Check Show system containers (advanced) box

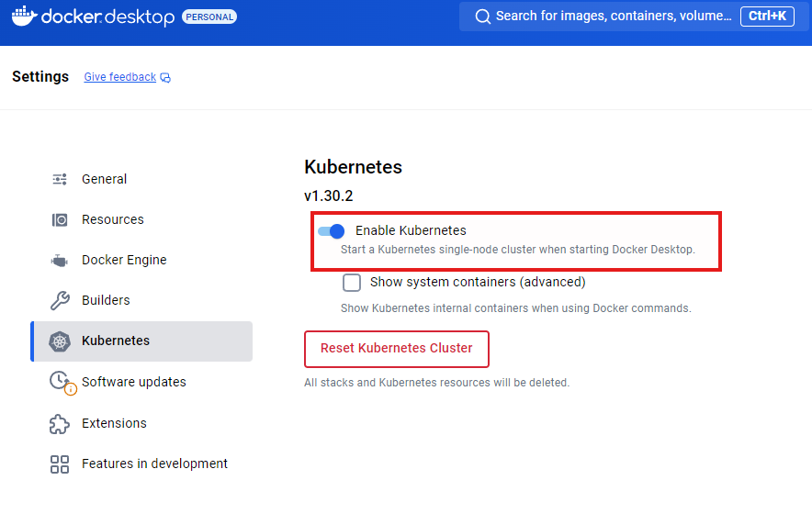352,283
